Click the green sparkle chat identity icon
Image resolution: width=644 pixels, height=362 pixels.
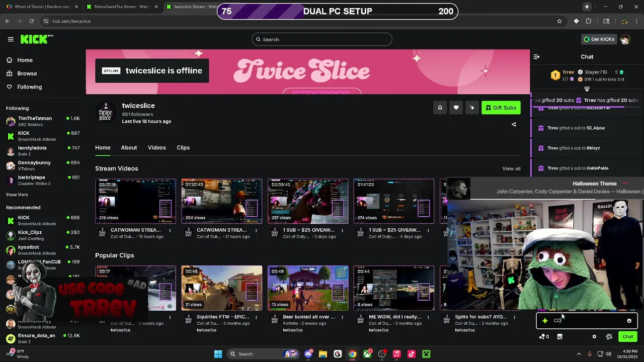pyautogui.click(x=545, y=321)
